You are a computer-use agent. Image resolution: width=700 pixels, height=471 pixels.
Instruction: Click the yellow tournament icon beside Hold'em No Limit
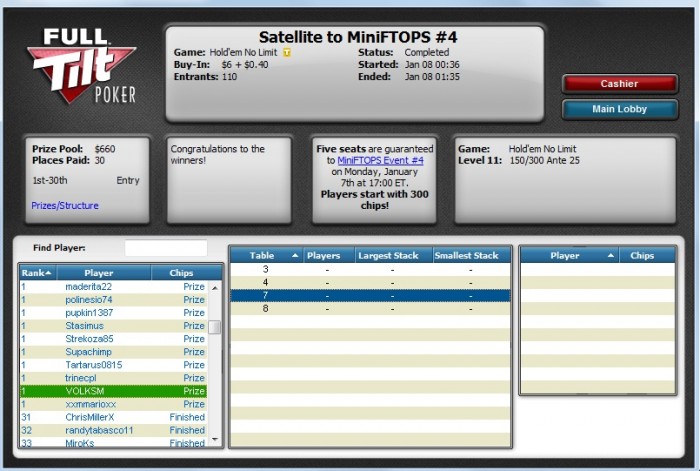tap(287, 52)
